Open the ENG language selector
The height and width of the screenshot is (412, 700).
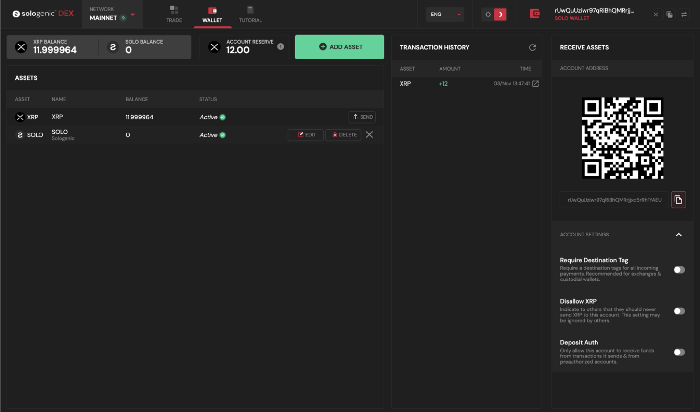(x=445, y=14)
